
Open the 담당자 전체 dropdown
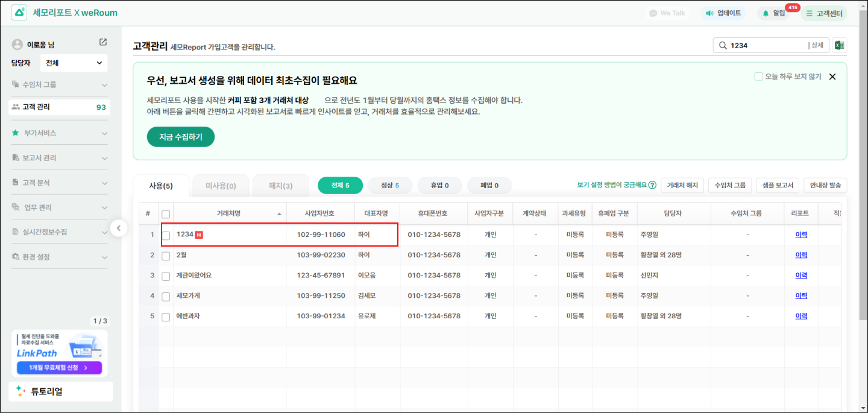[74, 63]
